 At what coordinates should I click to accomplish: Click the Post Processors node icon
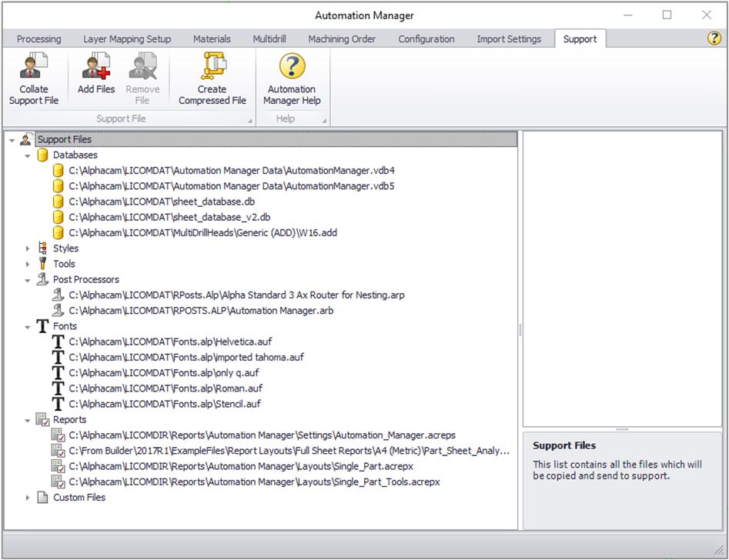pyautogui.click(x=43, y=279)
